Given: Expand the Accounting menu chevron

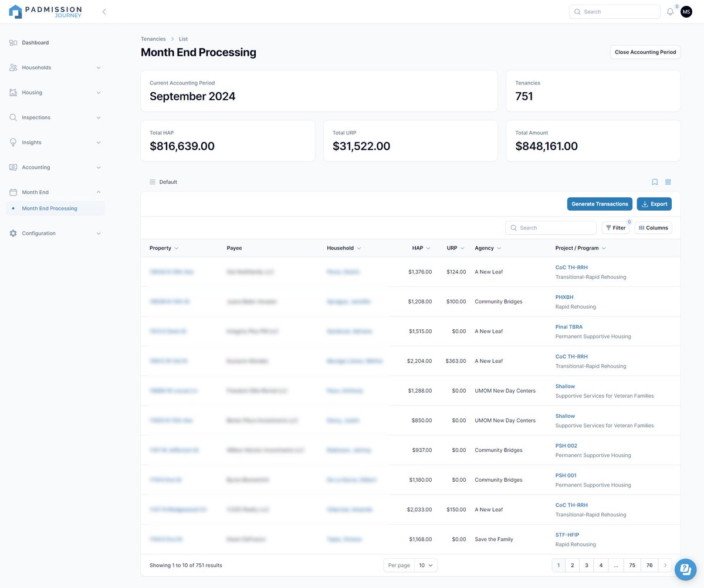Looking at the screenshot, I should (x=99, y=167).
